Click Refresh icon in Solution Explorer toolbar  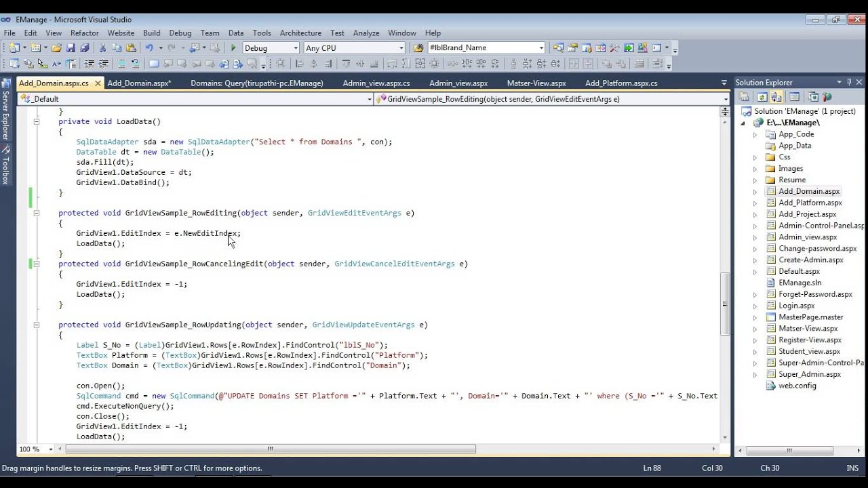tap(762, 97)
